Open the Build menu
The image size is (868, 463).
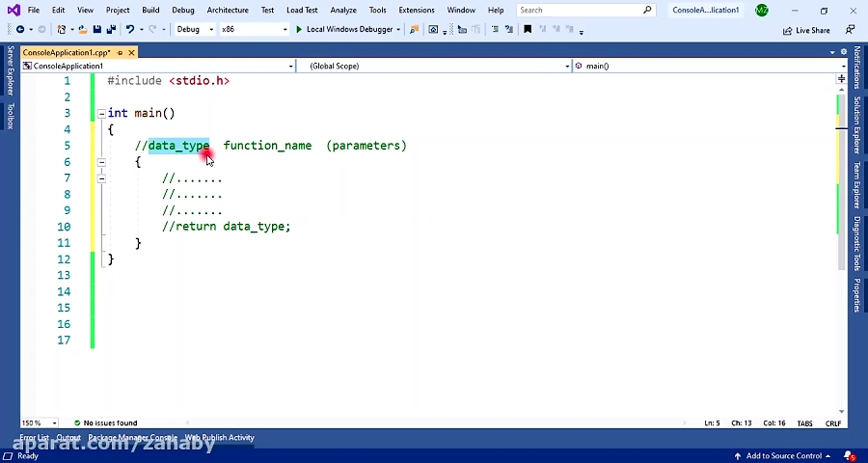click(x=150, y=10)
